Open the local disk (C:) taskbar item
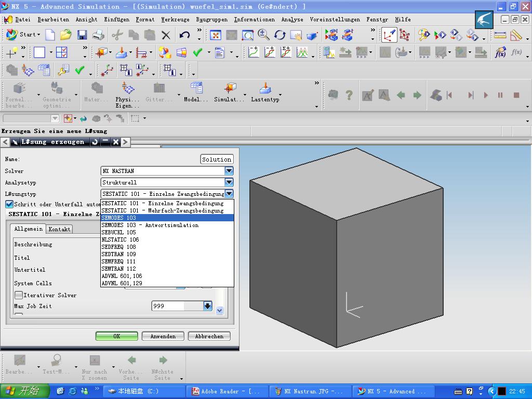532x399 pixels. coord(144,391)
